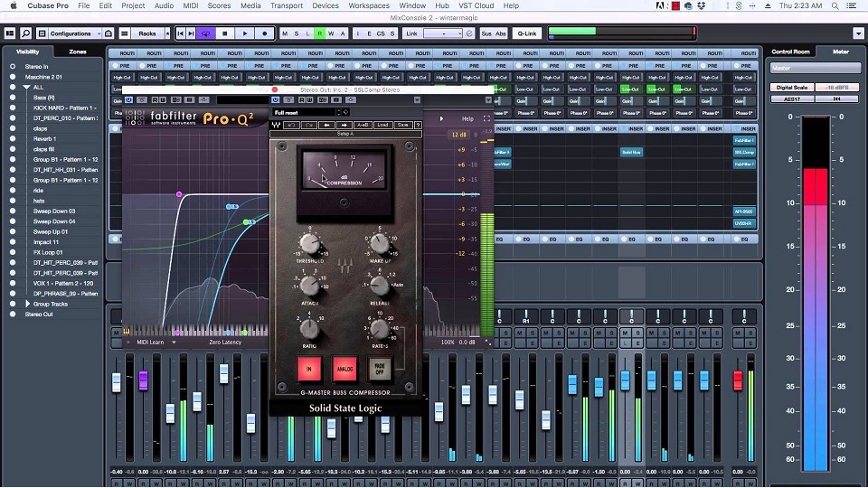Click the Play button in the transport bar
This screenshot has height=488, width=868.
245,33
